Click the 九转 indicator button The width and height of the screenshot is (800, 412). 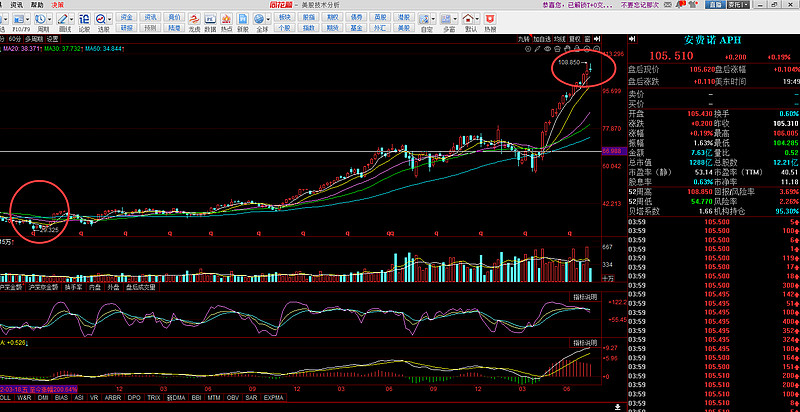point(524,39)
